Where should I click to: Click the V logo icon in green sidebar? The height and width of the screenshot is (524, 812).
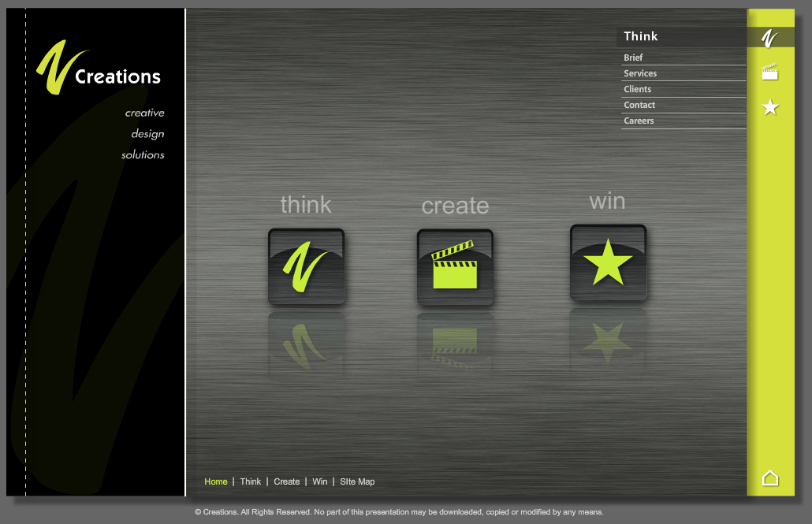click(x=770, y=37)
